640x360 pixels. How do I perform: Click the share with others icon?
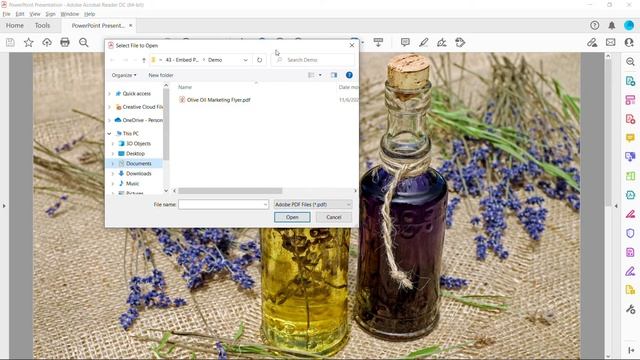coord(629,42)
